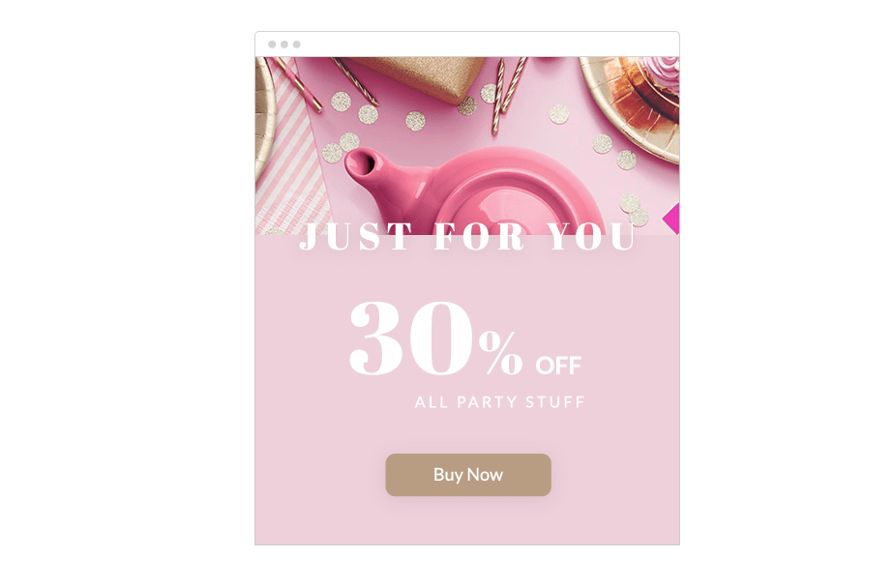Click the first gray window dot

click(x=272, y=44)
